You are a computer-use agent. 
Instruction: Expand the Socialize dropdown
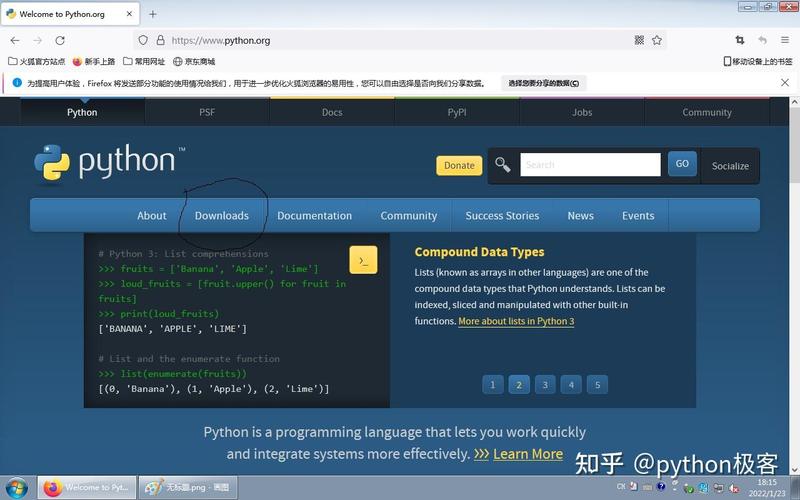click(730, 166)
